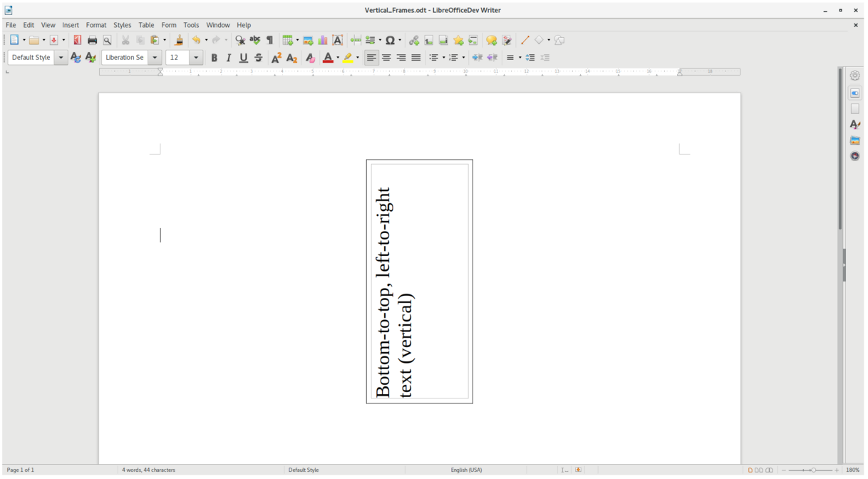
Task: Open the Navigator from the sidebar
Action: pos(855,155)
